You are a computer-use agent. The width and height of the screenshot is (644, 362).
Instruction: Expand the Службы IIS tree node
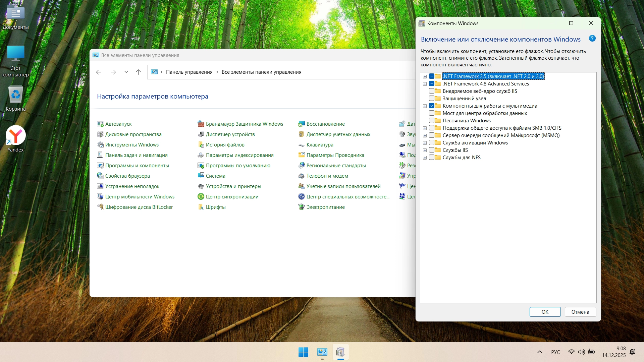[425, 150]
